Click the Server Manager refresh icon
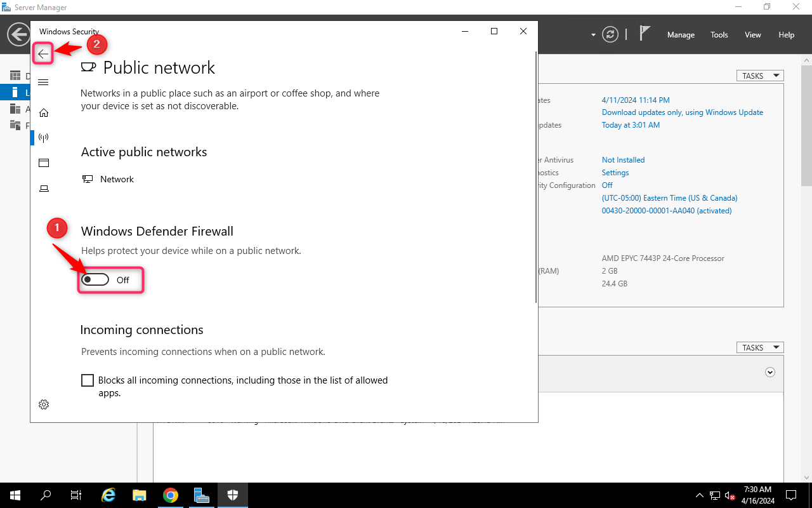812x508 pixels. click(610, 34)
